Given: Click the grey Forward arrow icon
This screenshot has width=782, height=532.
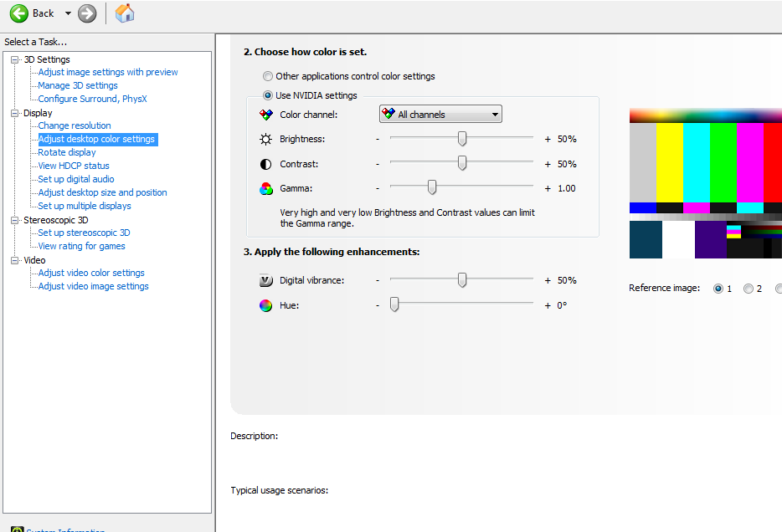Looking at the screenshot, I should pyautogui.click(x=87, y=13).
